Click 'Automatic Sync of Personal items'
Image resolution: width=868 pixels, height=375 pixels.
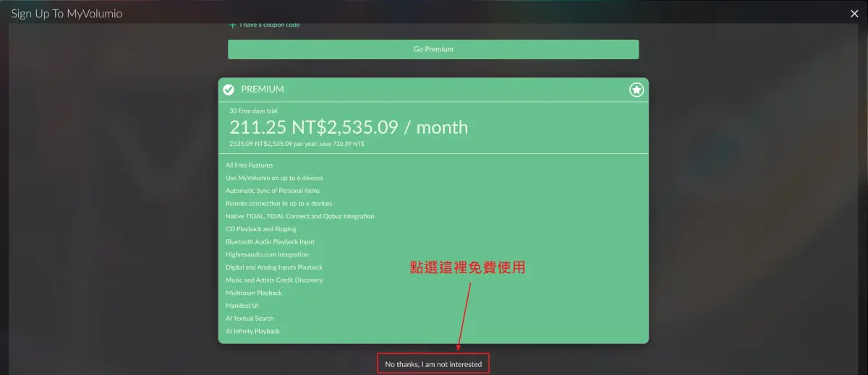point(273,191)
